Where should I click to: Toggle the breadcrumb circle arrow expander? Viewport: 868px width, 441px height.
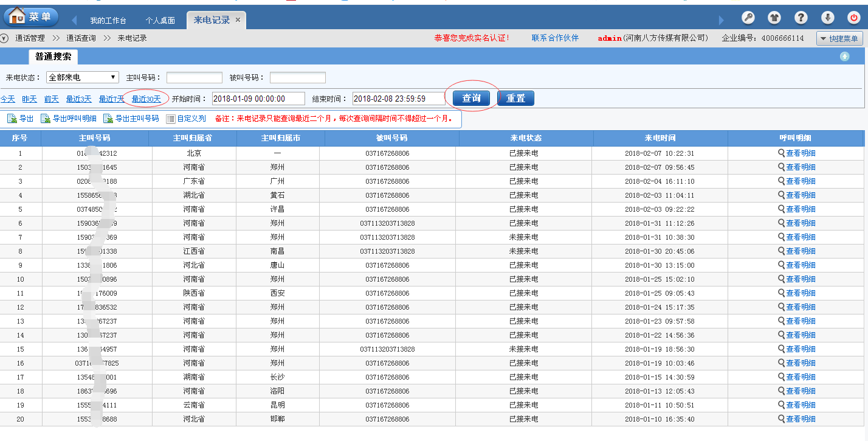4,38
